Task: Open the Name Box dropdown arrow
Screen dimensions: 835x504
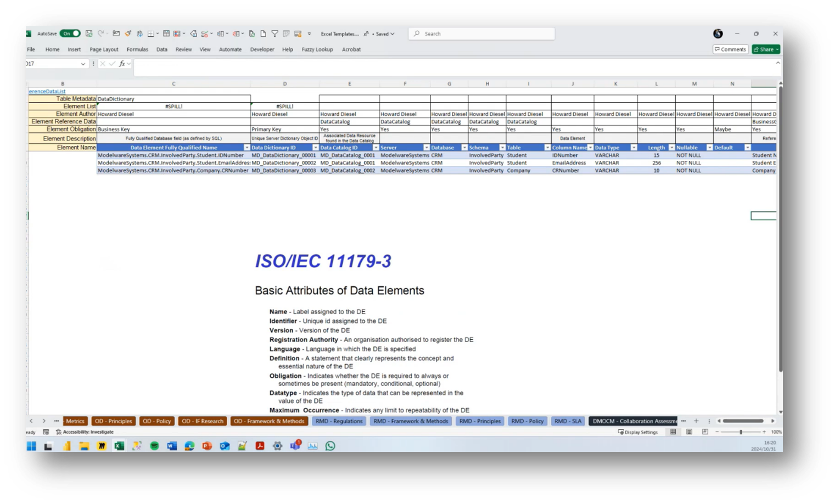Action: tap(83, 64)
